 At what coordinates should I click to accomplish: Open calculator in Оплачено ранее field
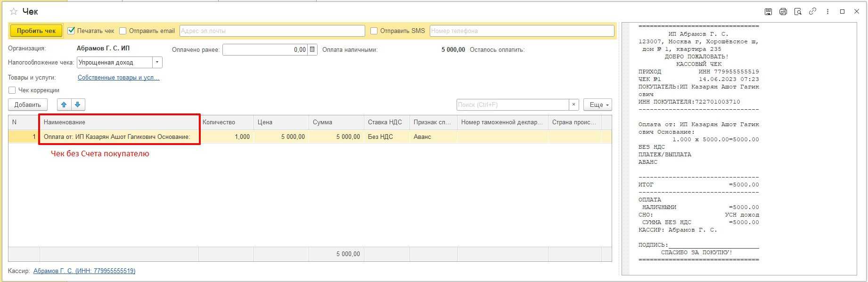pyautogui.click(x=312, y=49)
